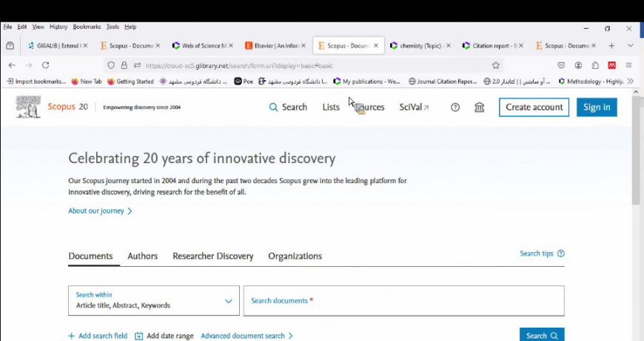The height and width of the screenshot is (341, 644).
Task: Open the tracking protection shield icon
Action: (x=111, y=65)
